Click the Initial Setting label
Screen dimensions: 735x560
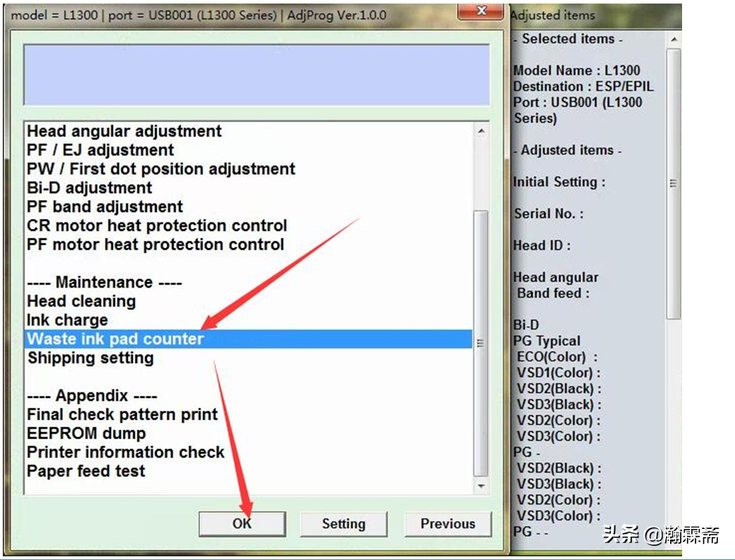559,182
